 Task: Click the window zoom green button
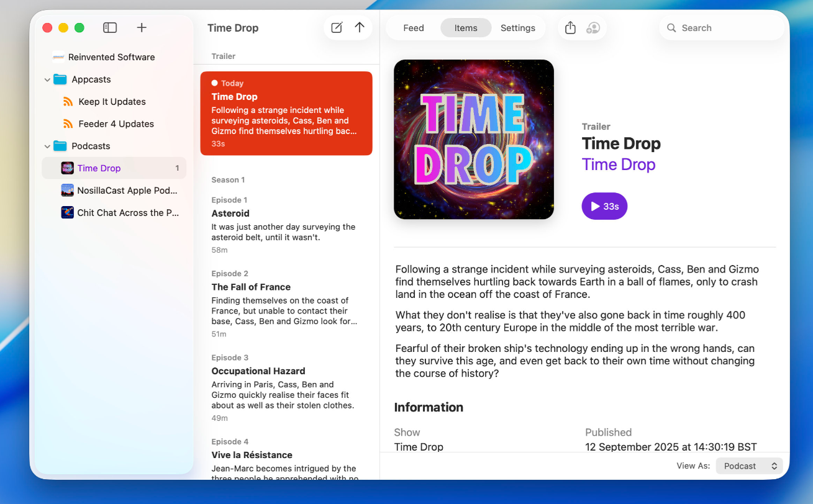[x=79, y=28]
